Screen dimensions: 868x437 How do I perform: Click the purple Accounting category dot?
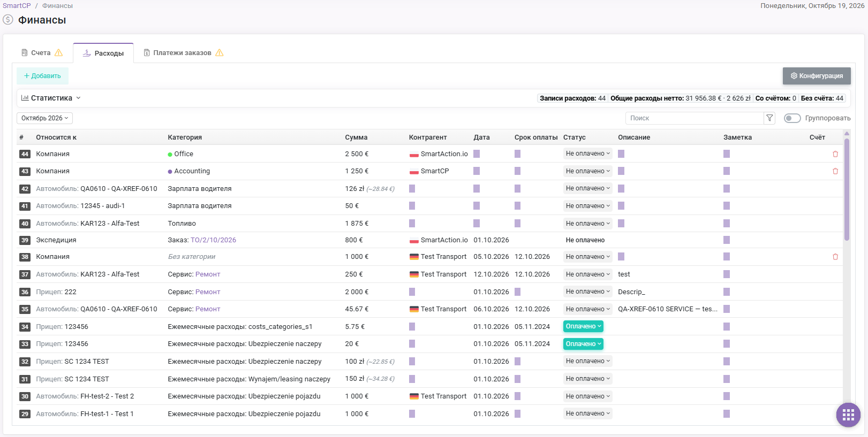[x=170, y=172]
